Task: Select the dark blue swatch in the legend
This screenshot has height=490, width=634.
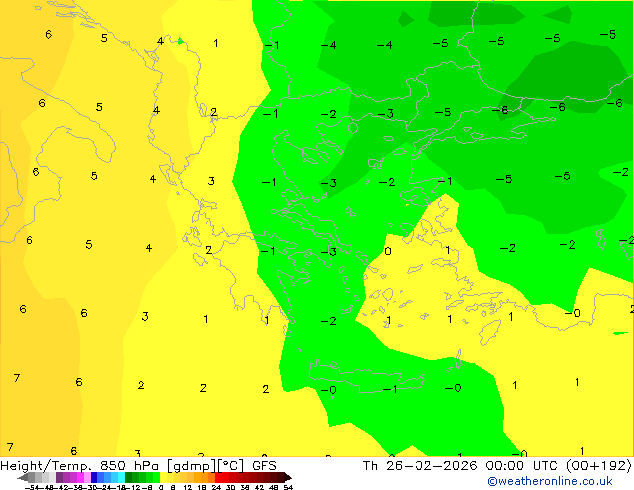Action: click(94, 477)
